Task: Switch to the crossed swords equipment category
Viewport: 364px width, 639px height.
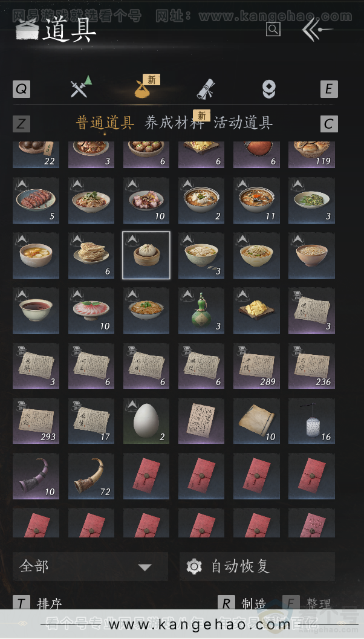Action: (x=80, y=87)
